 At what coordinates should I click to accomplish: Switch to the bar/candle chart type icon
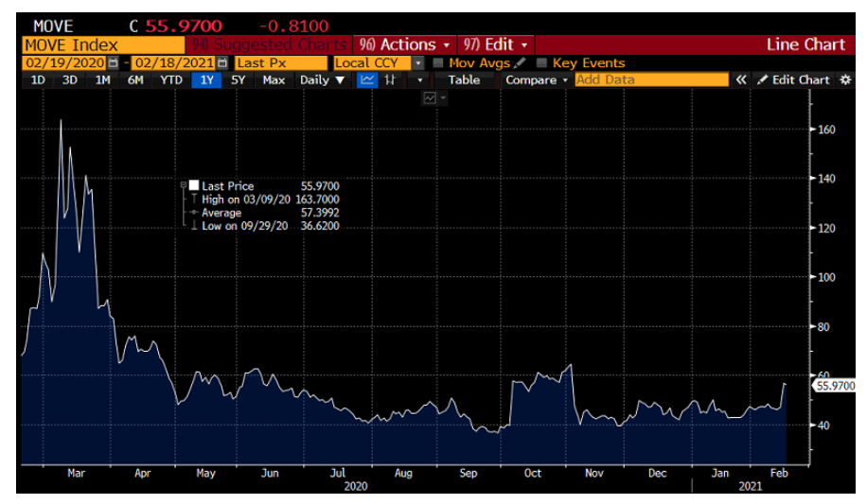click(390, 80)
